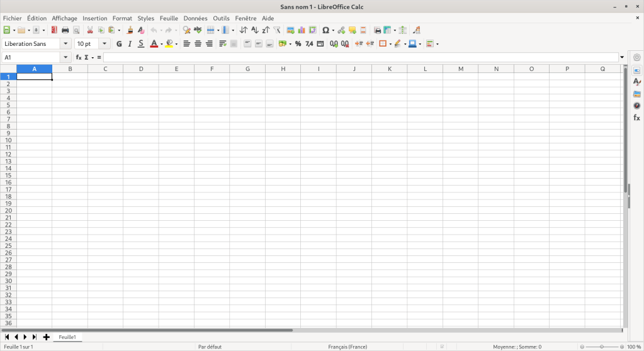
Task: Open the 10 pt font size dropdown
Action: tap(104, 43)
